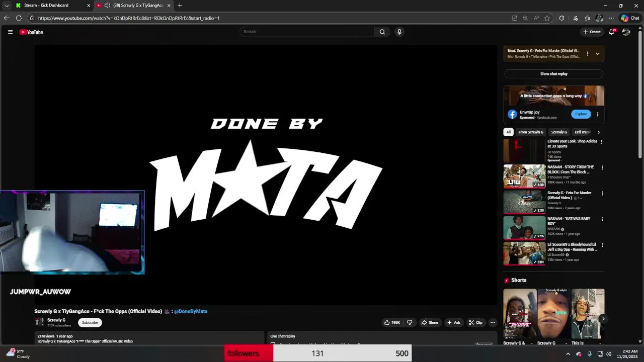Open the browser Settings and more menu

pos(611,18)
